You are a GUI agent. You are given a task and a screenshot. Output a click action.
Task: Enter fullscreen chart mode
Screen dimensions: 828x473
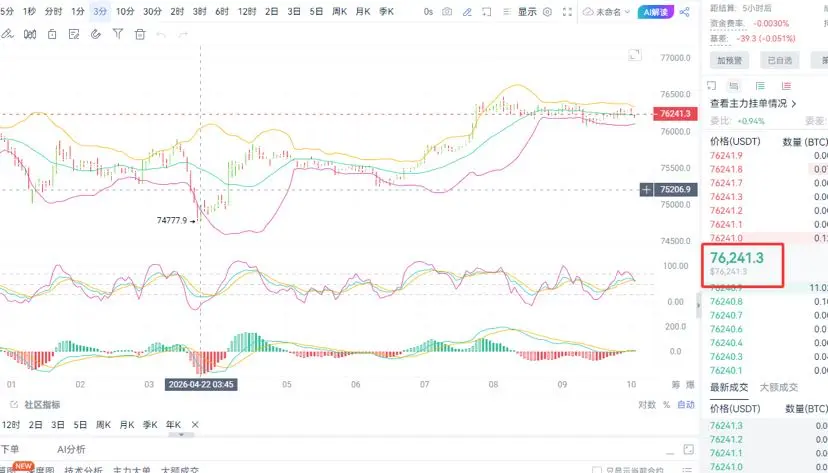click(567, 12)
